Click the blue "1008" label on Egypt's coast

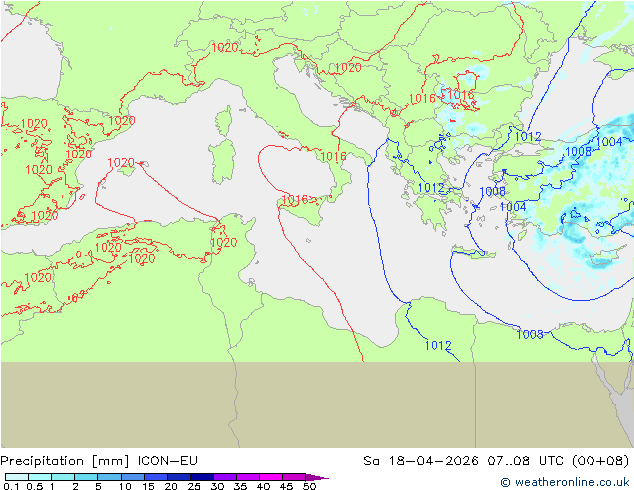tap(530, 334)
